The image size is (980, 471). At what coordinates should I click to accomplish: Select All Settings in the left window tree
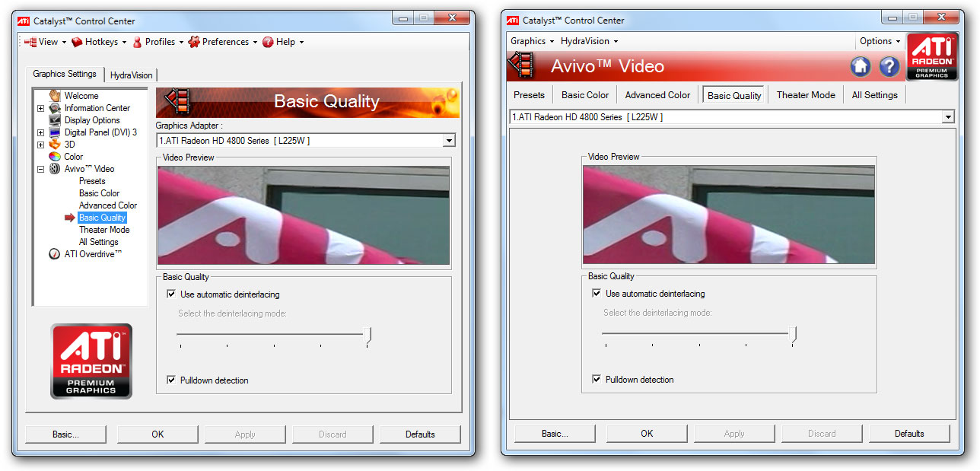(x=99, y=242)
